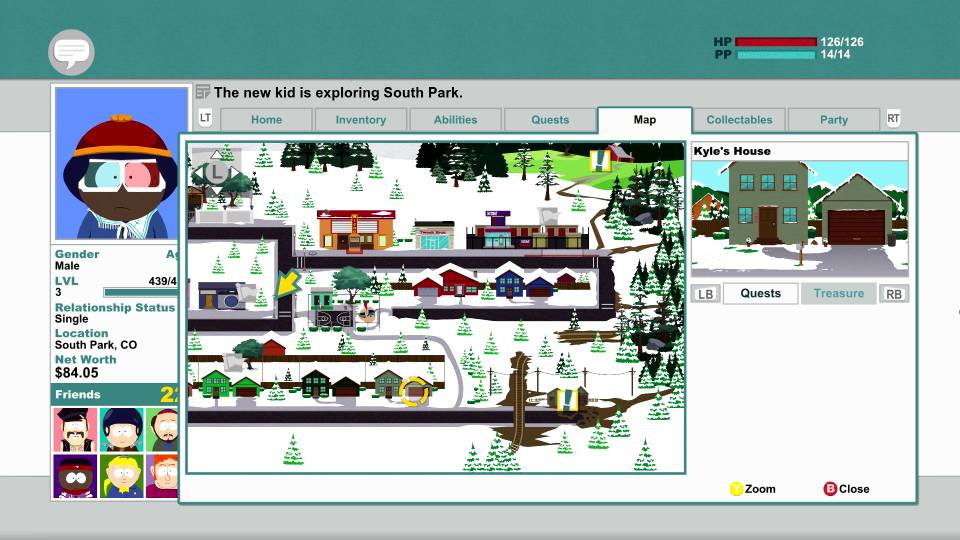Switch to the Inventory tab
The height and width of the screenshot is (540, 960).
(x=361, y=120)
